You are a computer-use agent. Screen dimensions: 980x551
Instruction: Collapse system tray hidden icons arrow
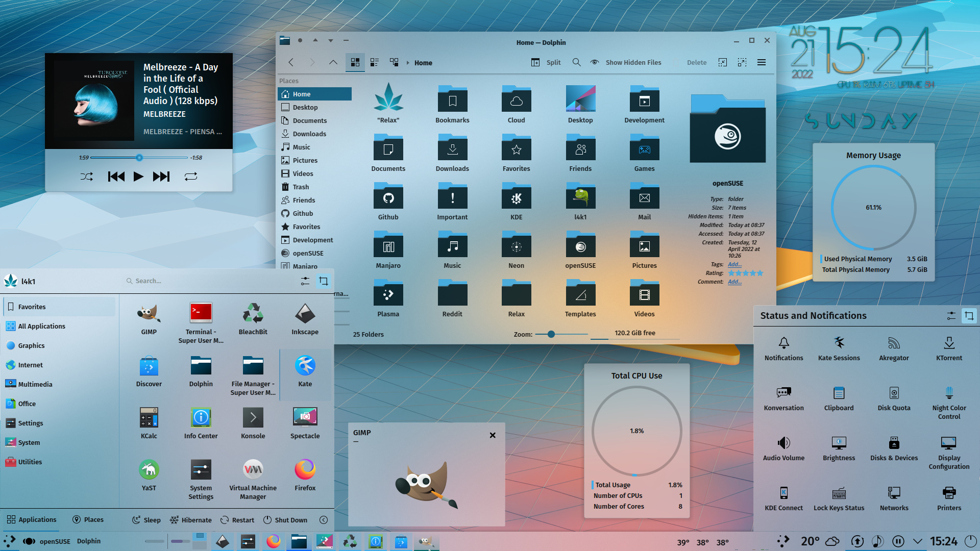click(x=918, y=541)
